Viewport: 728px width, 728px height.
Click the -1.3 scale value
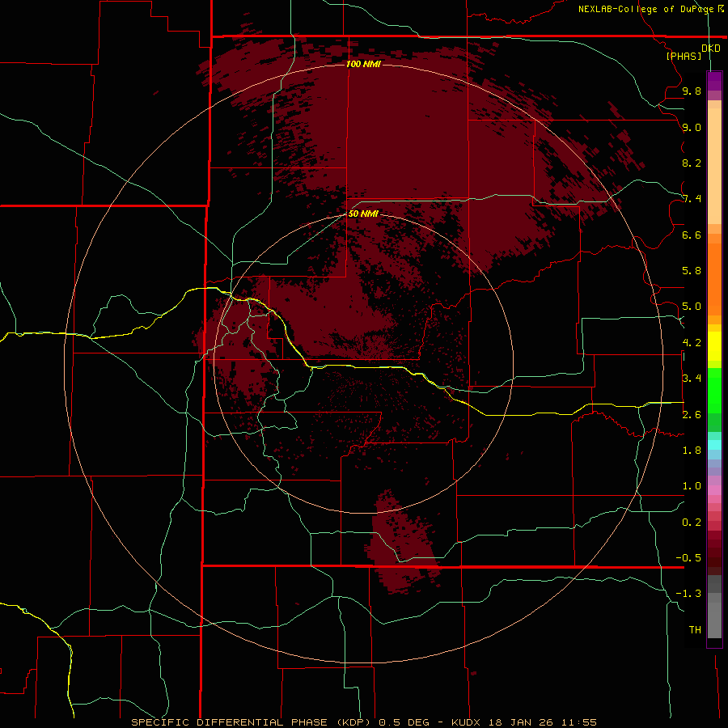click(688, 594)
